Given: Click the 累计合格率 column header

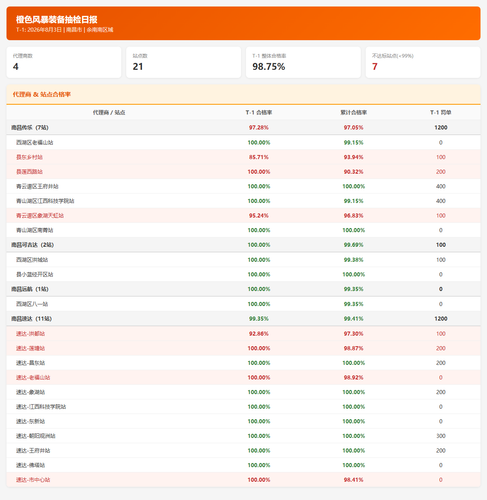Looking at the screenshot, I should pyautogui.click(x=353, y=113).
